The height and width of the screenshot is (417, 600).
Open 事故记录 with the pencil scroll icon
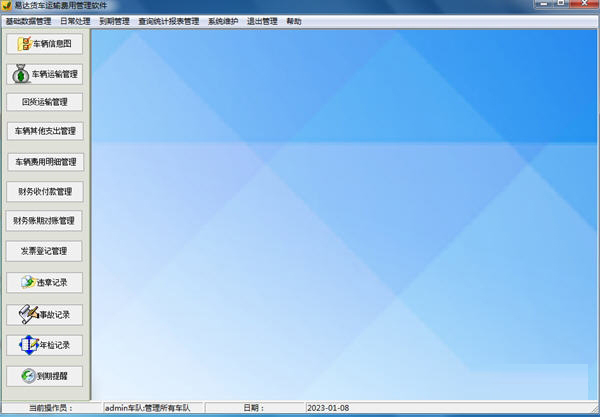(x=44, y=314)
